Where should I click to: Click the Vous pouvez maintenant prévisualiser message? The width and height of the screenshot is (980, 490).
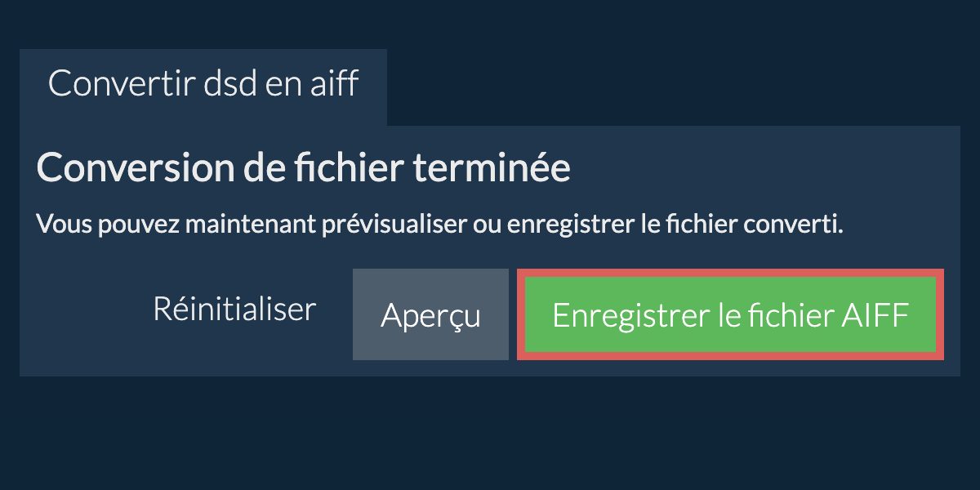(439, 224)
